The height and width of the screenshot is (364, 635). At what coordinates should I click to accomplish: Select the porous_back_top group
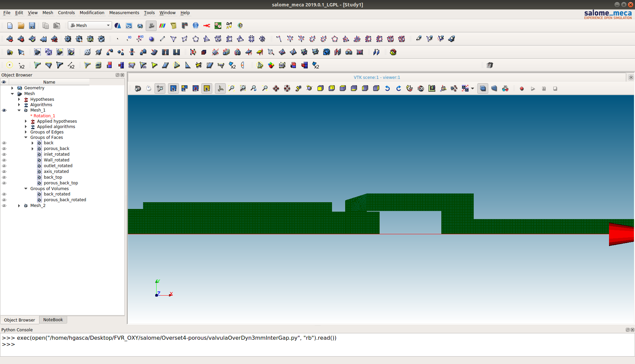click(x=61, y=183)
